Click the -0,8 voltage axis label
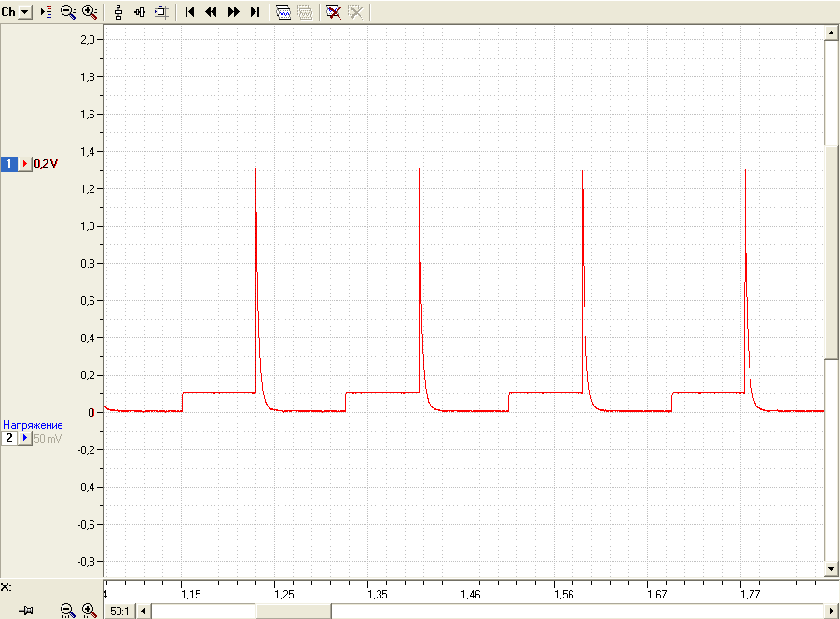 [87, 562]
